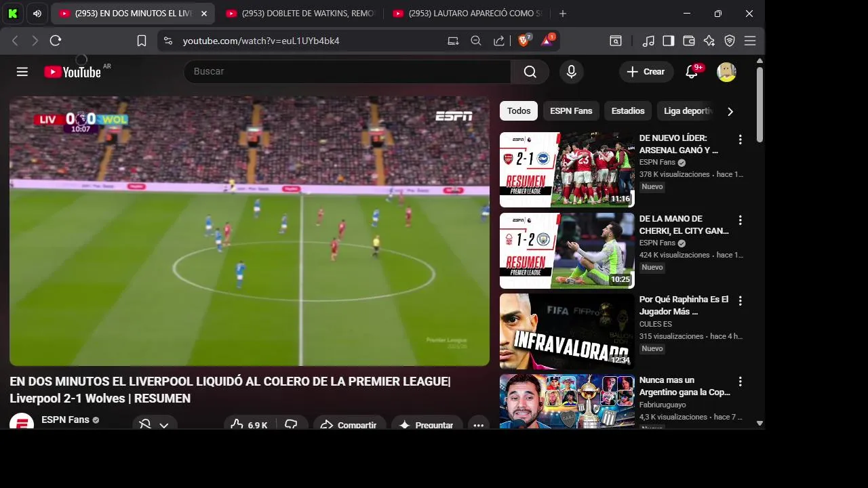The image size is (868, 488).
Task: Open options for the Raphinha video
Action: coord(740,301)
